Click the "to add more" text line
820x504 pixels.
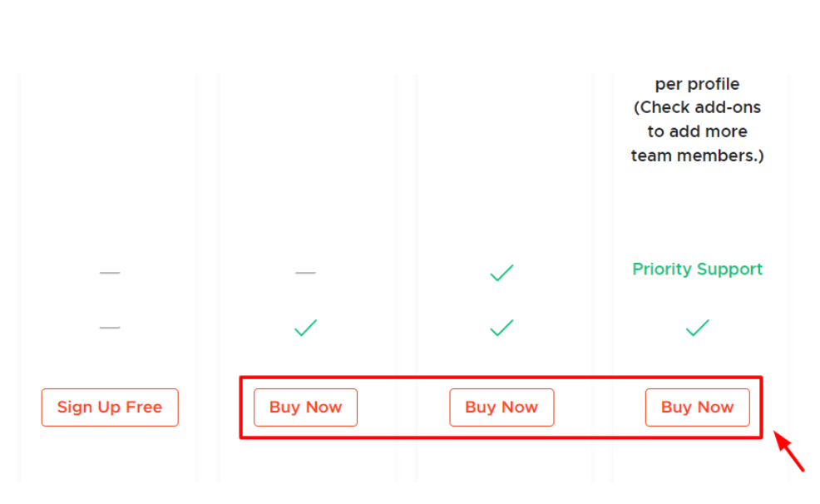(697, 131)
